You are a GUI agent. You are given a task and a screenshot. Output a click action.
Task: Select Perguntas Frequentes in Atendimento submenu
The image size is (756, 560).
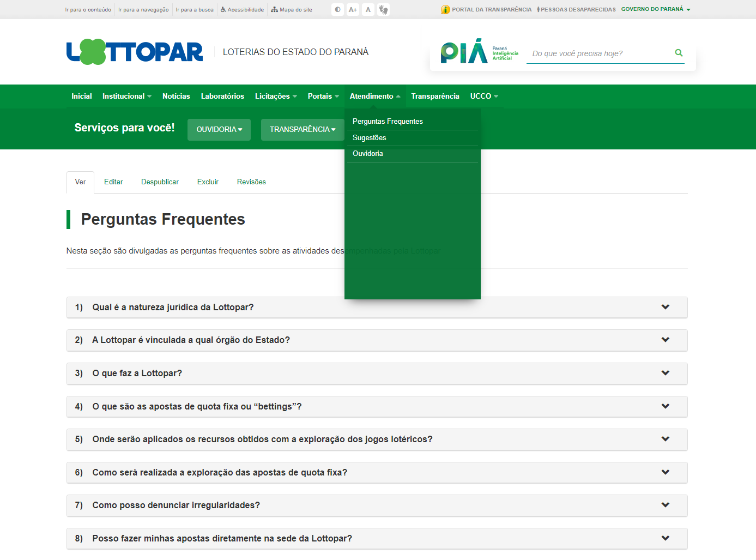[x=412, y=122]
